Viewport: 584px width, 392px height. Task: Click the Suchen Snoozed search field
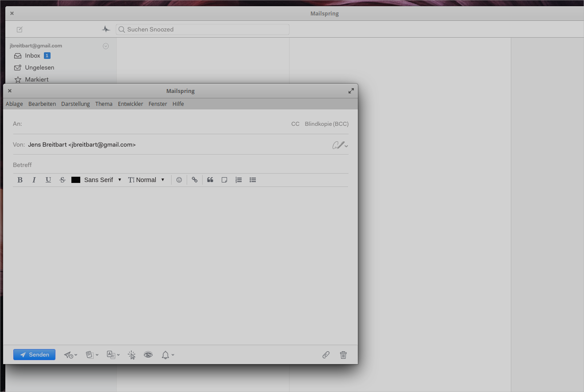click(x=202, y=29)
